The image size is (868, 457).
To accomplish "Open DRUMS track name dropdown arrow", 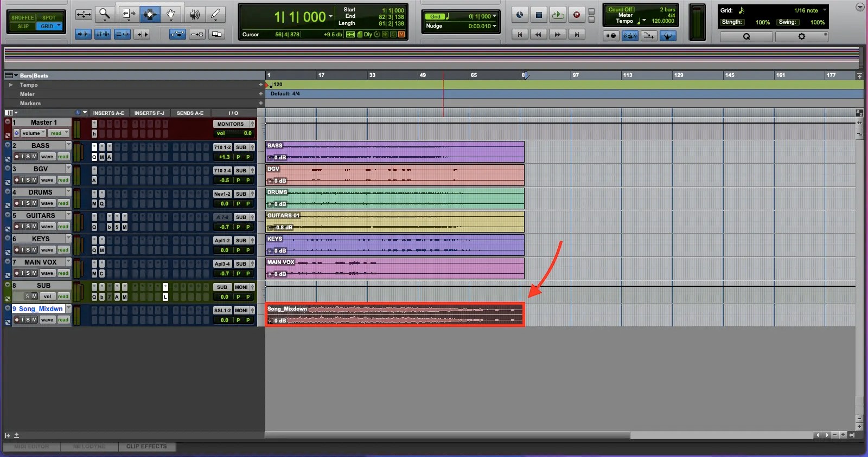I will click(x=68, y=191).
